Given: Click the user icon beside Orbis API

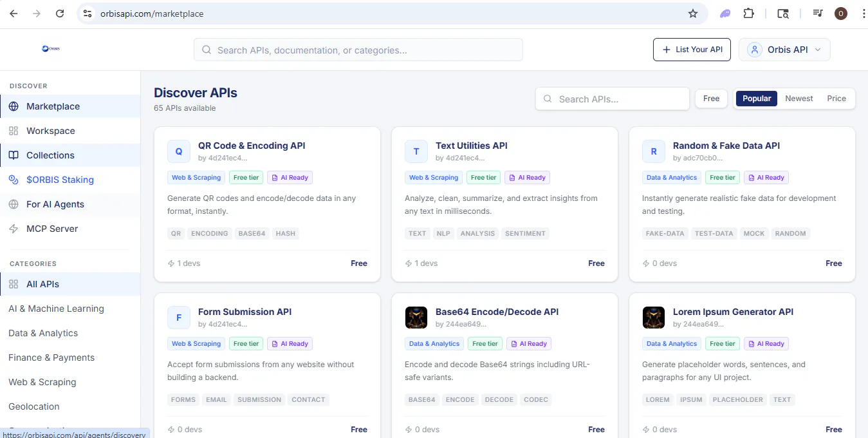Looking at the screenshot, I should click(x=755, y=50).
